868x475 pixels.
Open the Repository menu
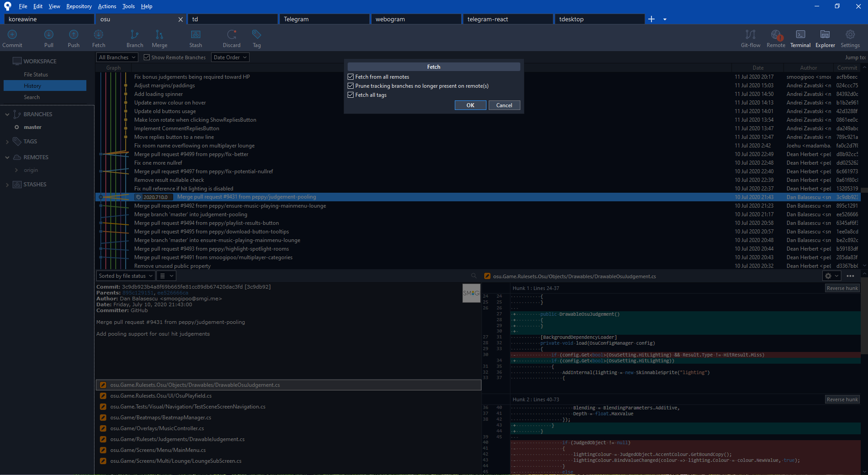(79, 6)
